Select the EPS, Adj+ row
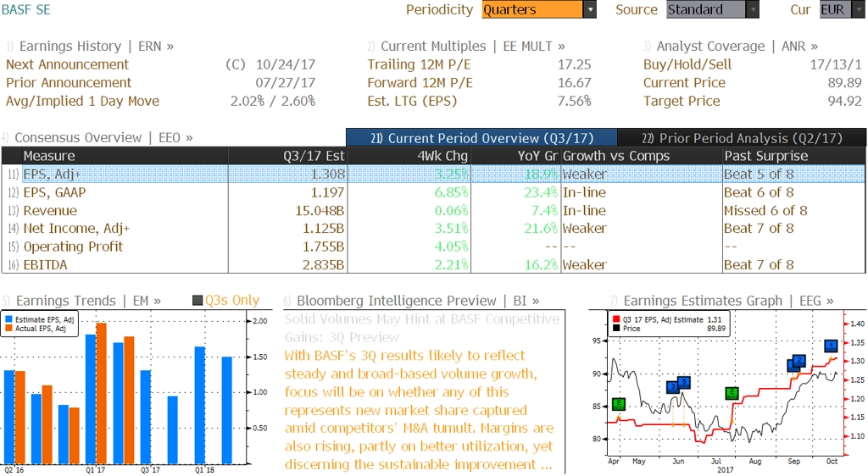 [433, 174]
